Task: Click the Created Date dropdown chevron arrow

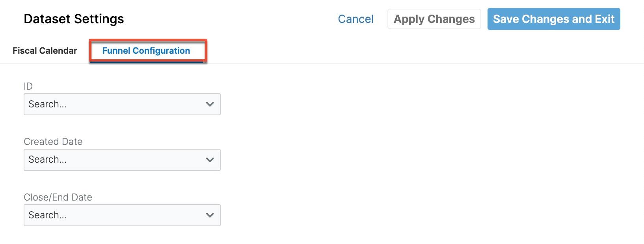Action: click(210, 160)
